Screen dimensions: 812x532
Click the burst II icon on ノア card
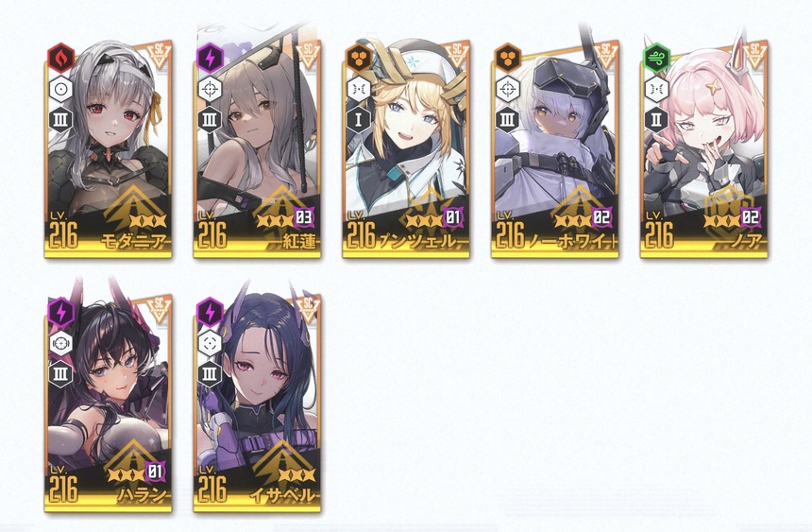click(656, 120)
